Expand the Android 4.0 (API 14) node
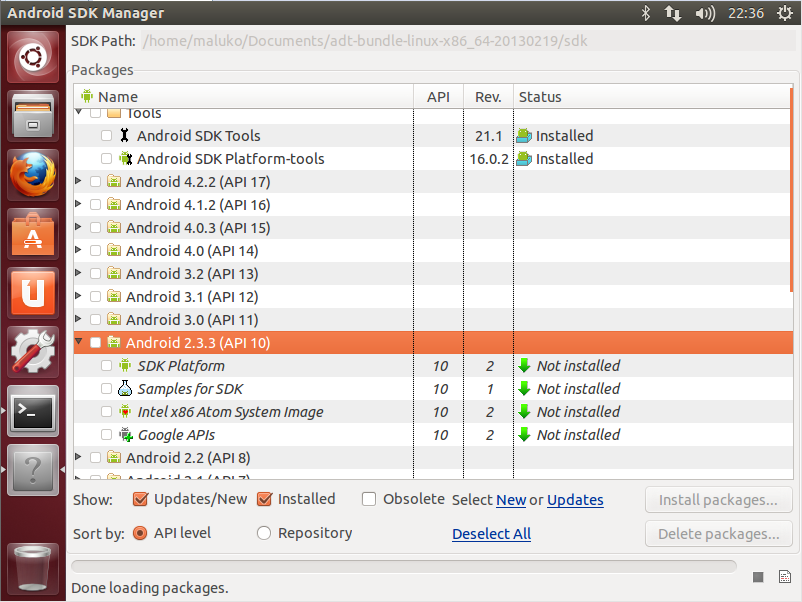802x602 pixels. [x=78, y=250]
